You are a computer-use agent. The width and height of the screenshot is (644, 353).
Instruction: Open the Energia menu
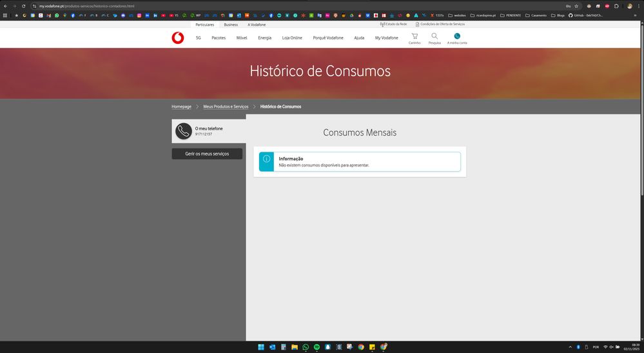point(264,38)
